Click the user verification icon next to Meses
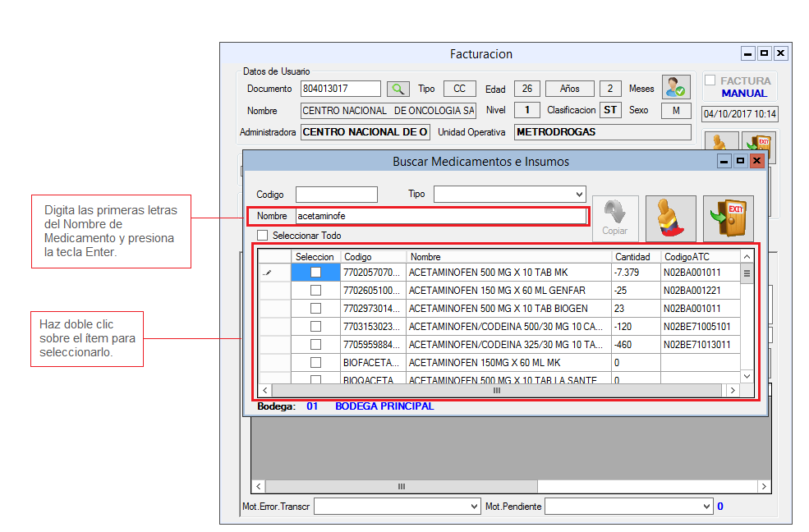 [676, 87]
